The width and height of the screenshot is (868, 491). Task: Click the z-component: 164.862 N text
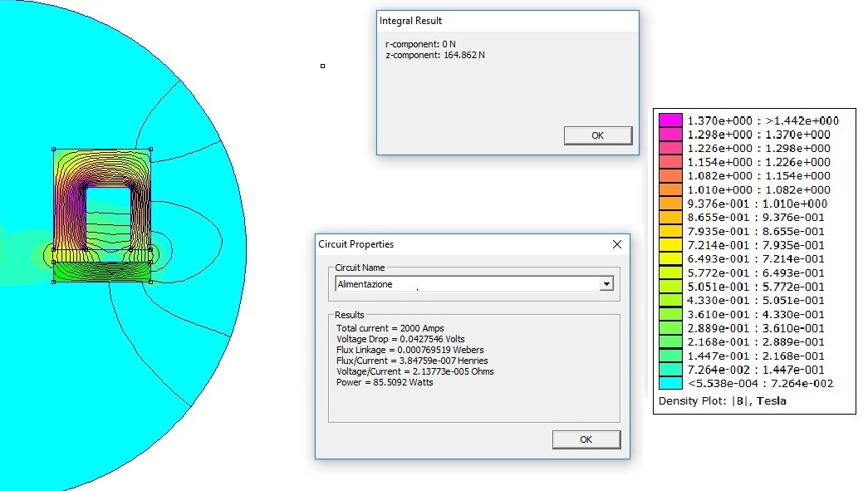[x=435, y=55]
